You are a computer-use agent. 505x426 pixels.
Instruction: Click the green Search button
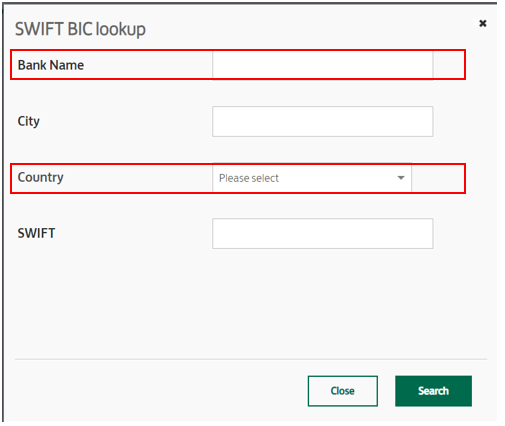click(433, 391)
